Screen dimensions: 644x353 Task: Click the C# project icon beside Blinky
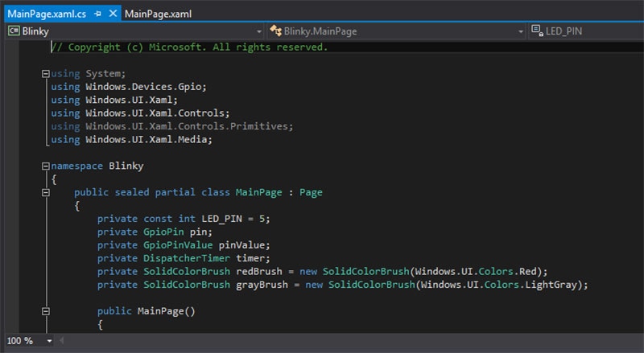pos(14,31)
